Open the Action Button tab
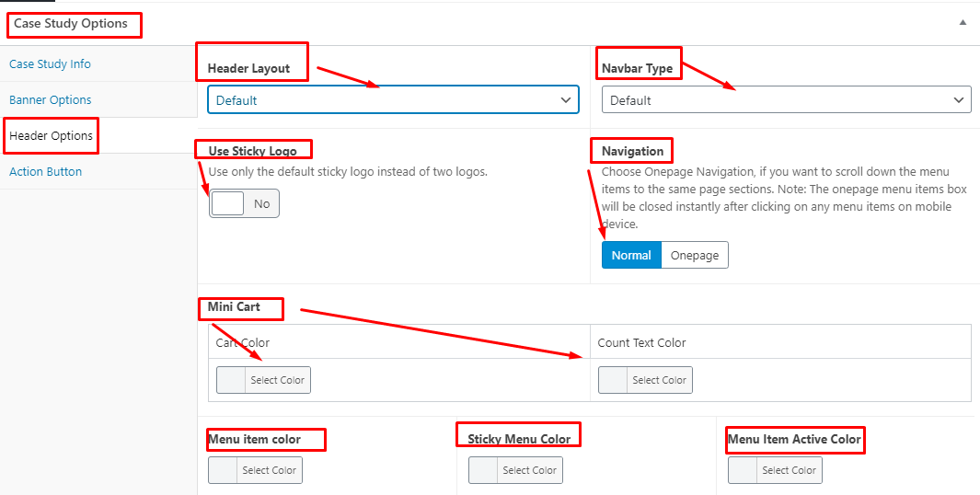The image size is (980, 495). [45, 171]
